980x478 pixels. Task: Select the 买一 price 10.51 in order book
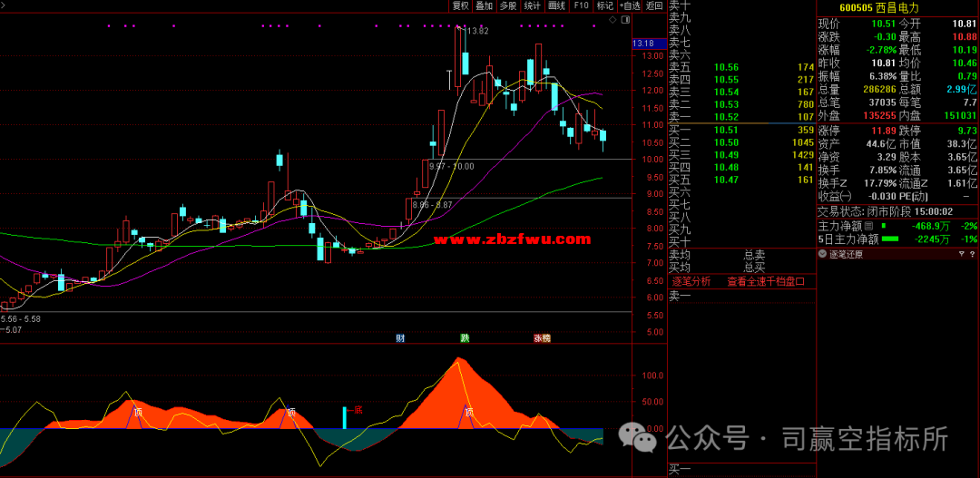pos(726,131)
